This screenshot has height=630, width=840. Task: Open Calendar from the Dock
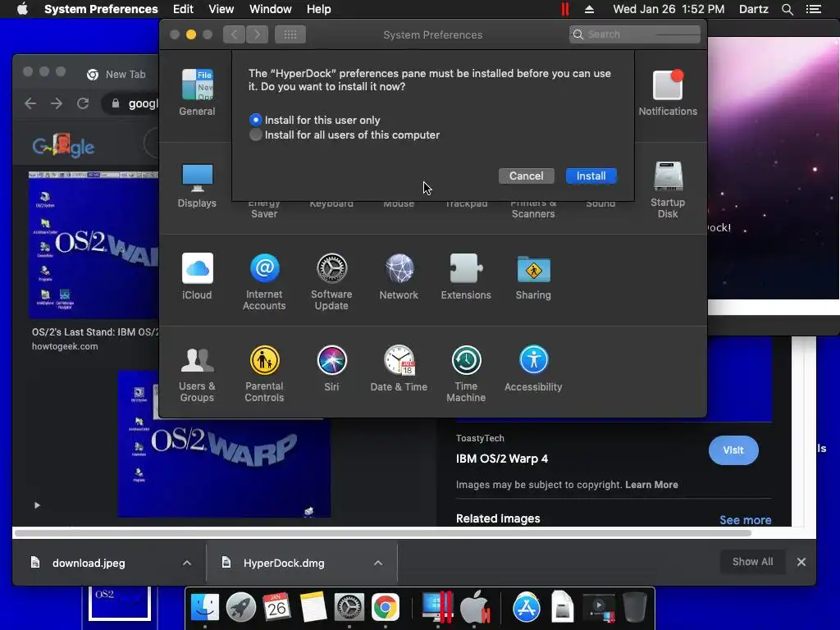(276, 608)
